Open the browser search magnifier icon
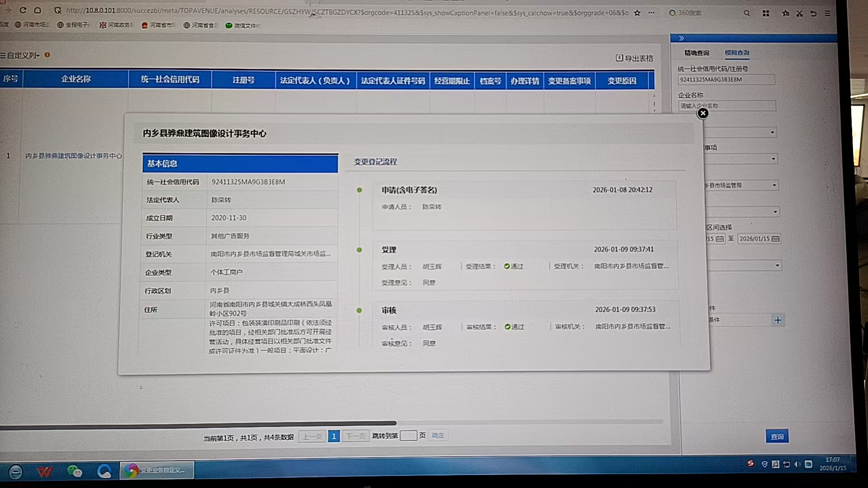This screenshot has height=488, width=868. [x=747, y=13]
